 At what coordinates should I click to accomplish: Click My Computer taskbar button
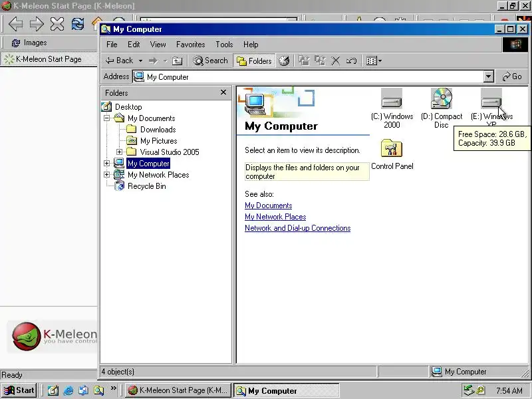pyautogui.click(x=287, y=390)
